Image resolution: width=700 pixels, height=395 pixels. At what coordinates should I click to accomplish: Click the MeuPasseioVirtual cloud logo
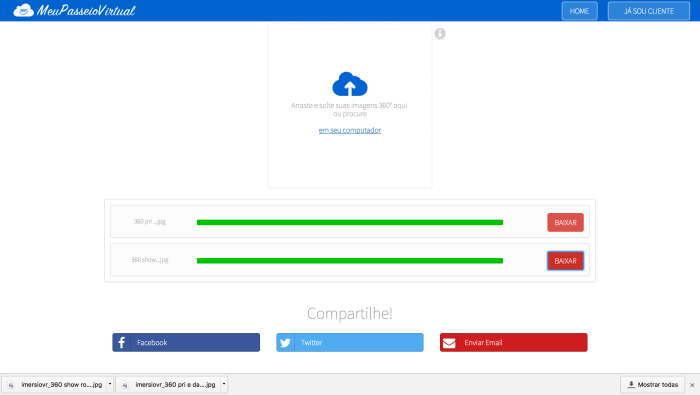[x=24, y=10]
